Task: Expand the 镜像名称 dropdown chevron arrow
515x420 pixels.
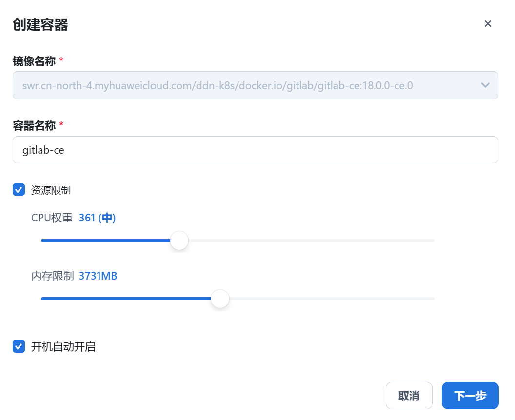Action: [x=485, y=85]
